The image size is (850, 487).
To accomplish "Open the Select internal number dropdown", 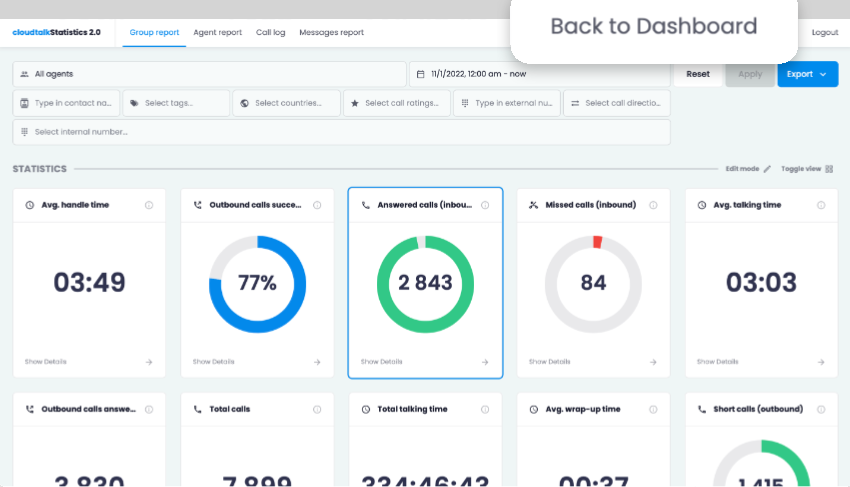I will (x=342, y=132).
